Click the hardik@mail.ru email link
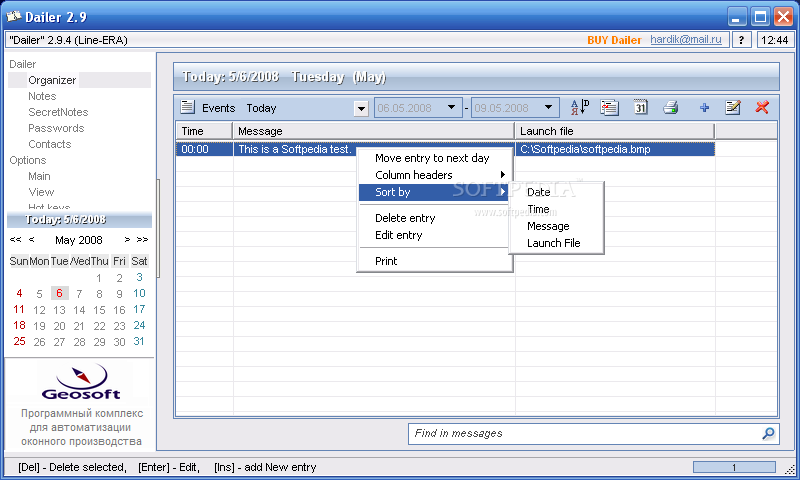The image size is (800, 480). 686,40
